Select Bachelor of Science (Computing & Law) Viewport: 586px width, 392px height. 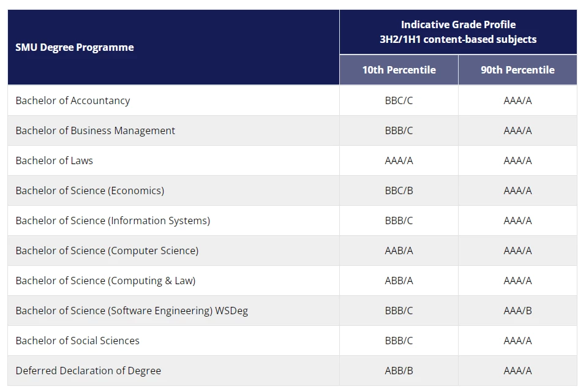106,281
